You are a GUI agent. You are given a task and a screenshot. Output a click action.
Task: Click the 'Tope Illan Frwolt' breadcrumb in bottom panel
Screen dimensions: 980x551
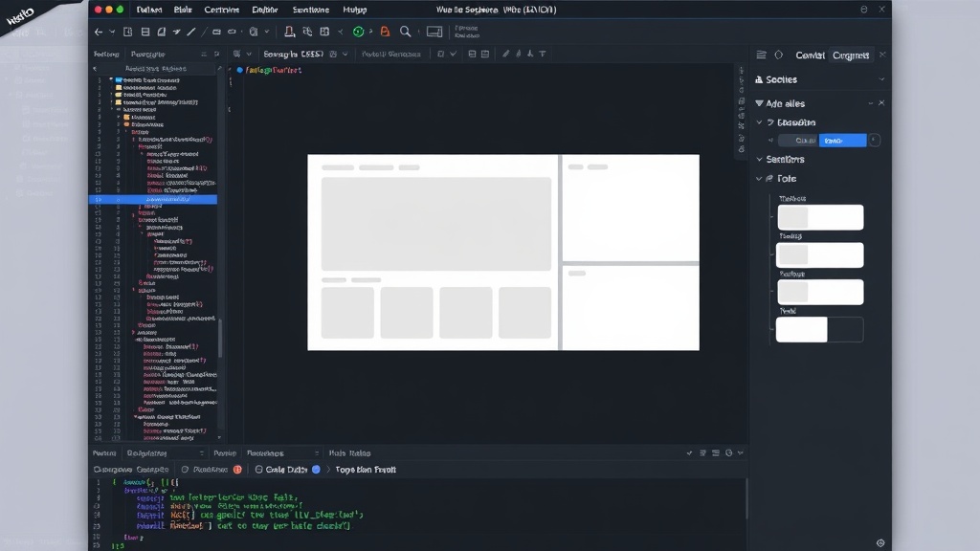coord(366,469)
